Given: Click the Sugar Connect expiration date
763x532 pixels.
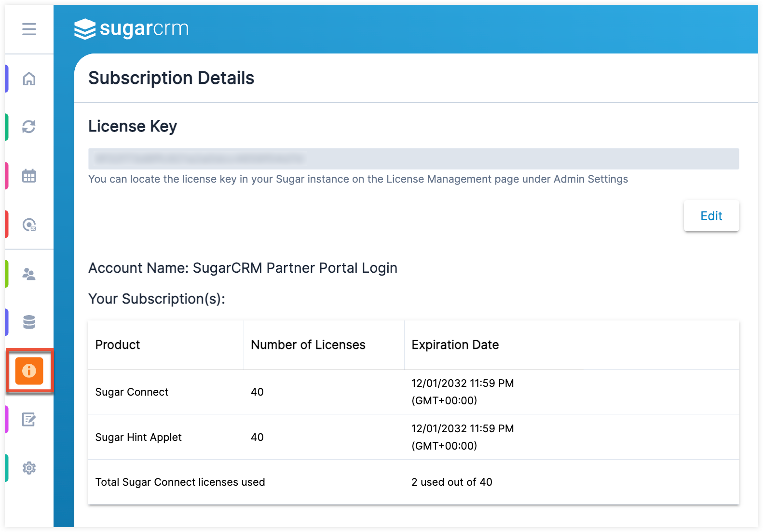Looking at the screenshot, I should tap(463, 392).
